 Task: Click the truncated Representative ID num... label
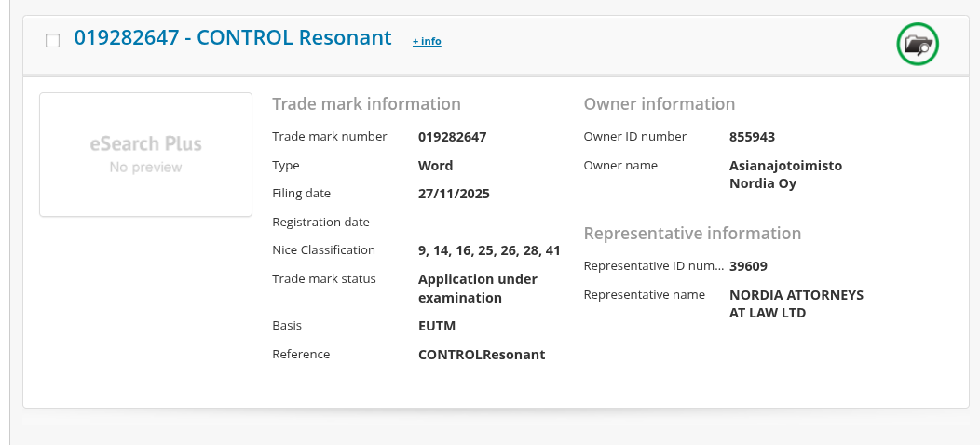653,266
